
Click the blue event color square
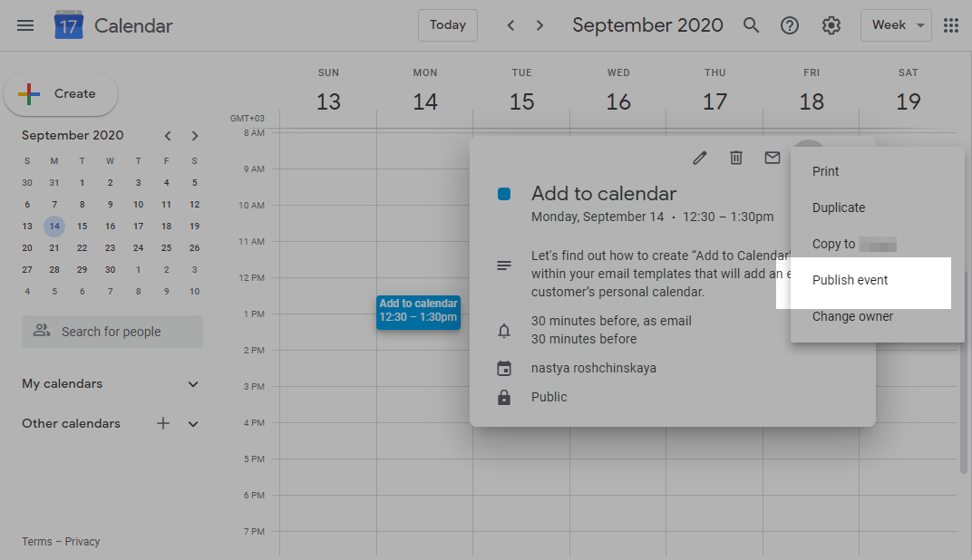click(x=506, y=193)
